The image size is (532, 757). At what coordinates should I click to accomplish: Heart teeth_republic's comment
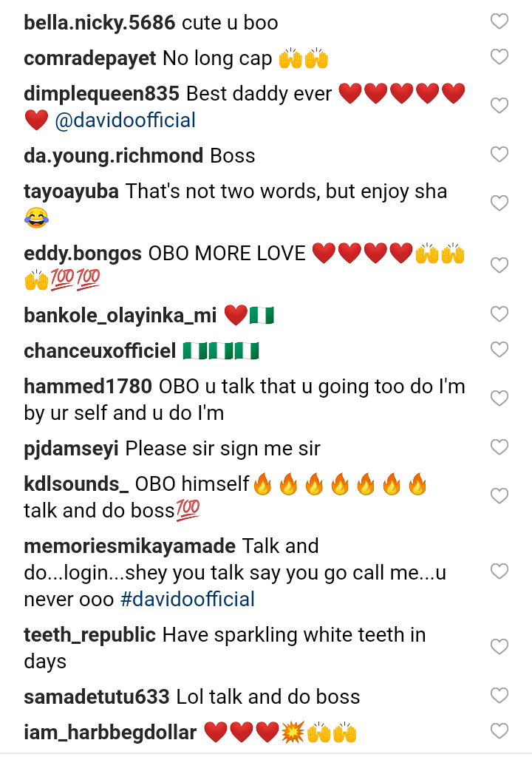pos(499,647)
